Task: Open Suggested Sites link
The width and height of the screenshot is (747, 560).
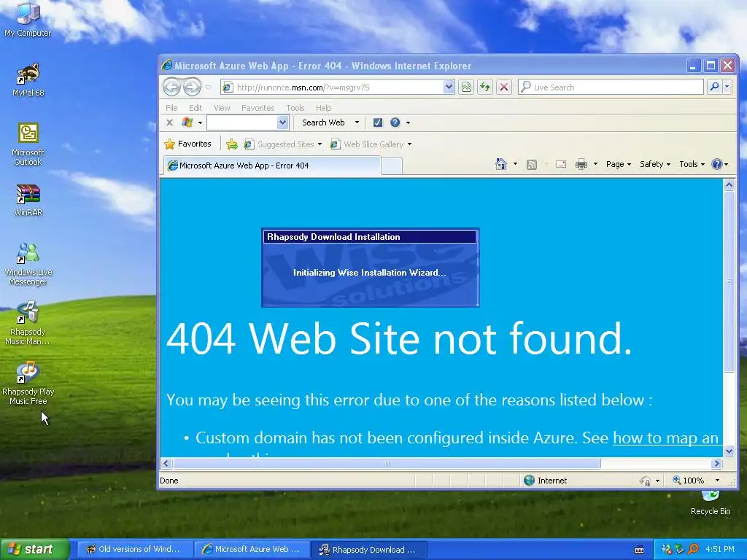Action: pyautogui.click(x=282, y=144)
